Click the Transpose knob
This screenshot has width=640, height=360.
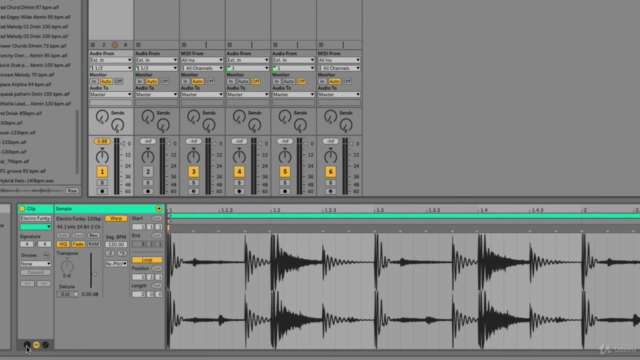click(x=67, y=267)
